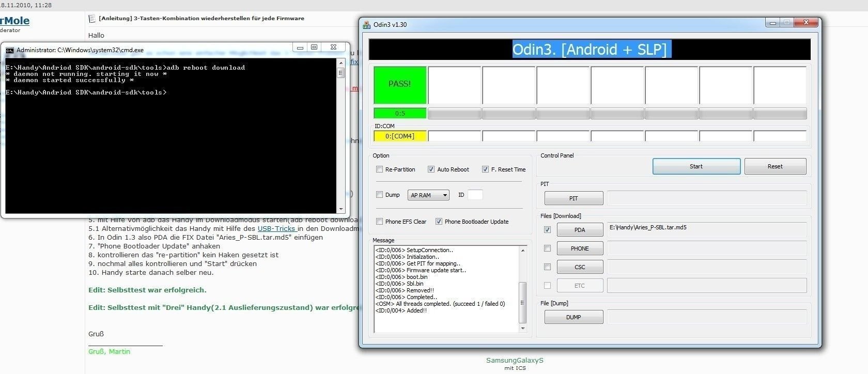Image resolution: width=868 pixels, height=374 pixels.
Task: Click '<ID:0/006> Completed..' log line
Action: (x=406, y=297)
